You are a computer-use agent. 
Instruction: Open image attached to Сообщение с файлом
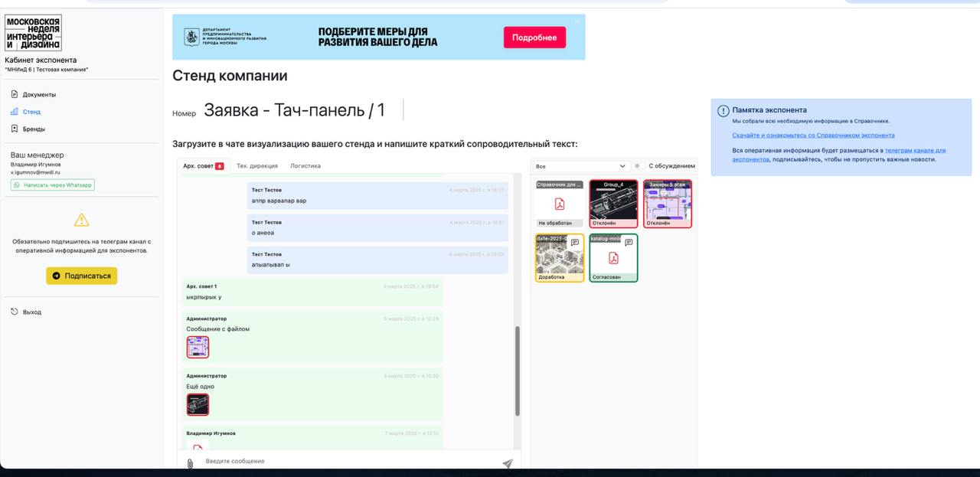click(x=198, y=348)
